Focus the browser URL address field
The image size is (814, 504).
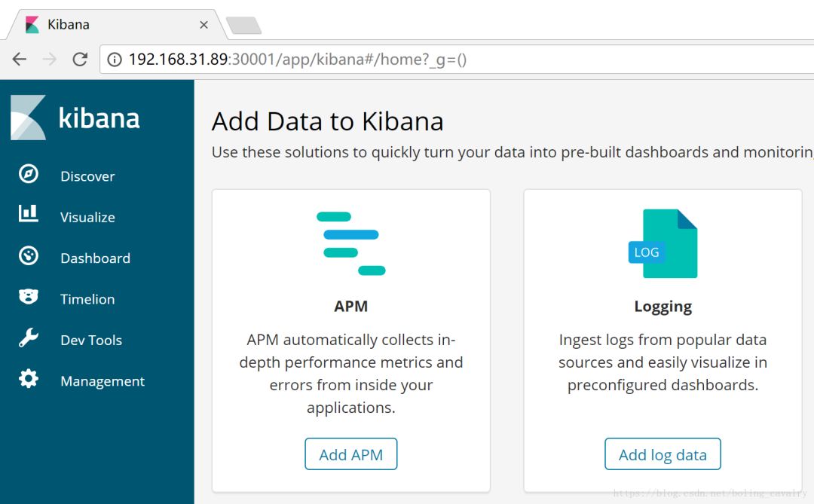pyautogui.click(x=452, y=60)
